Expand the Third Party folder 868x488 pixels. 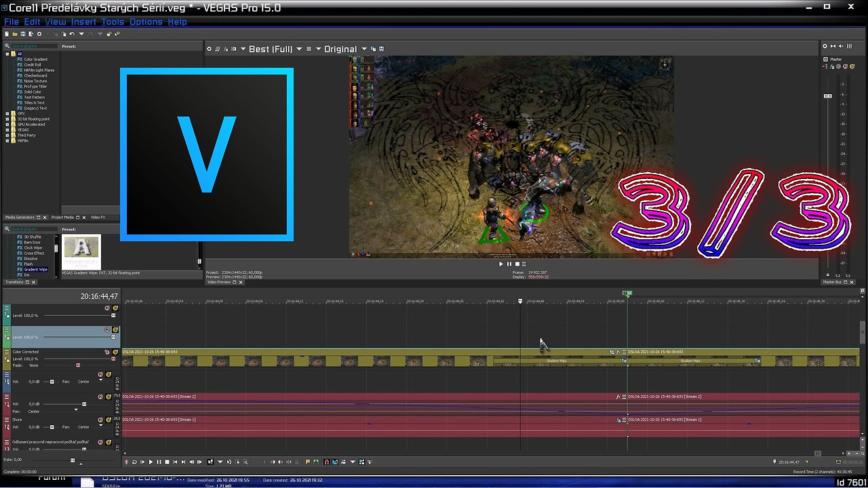click(x=7, y=136)
